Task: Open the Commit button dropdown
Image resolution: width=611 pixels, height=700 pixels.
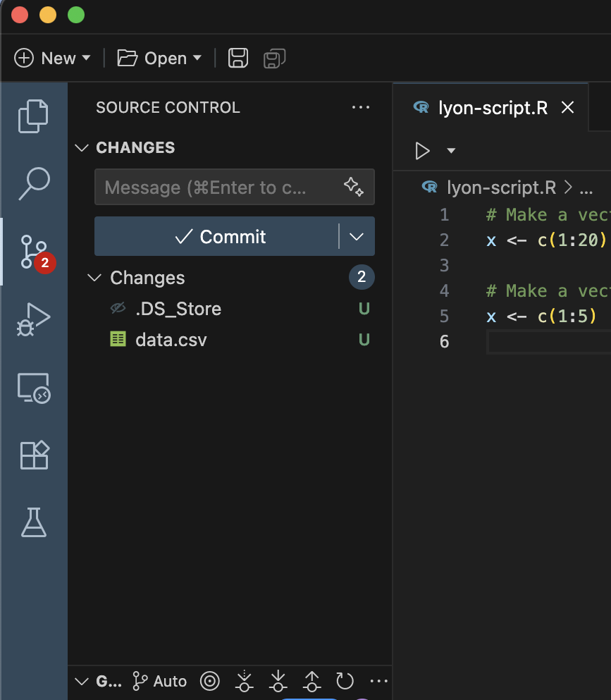Action: [357, 236]
